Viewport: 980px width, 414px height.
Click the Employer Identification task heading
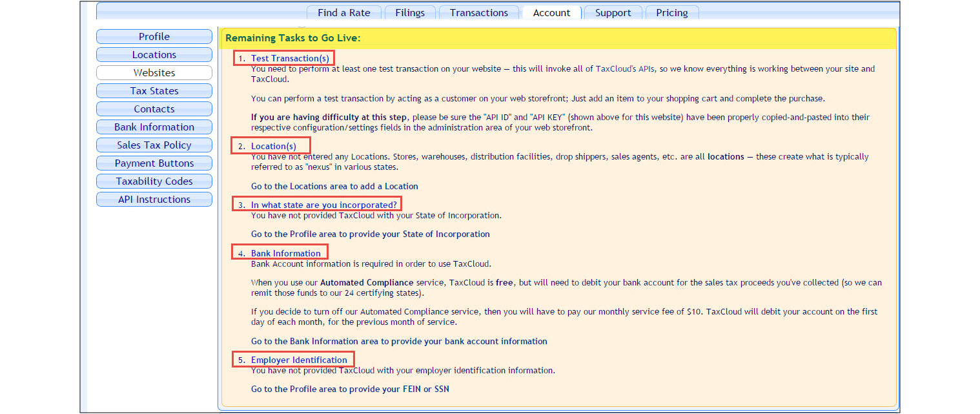(299, 360)
